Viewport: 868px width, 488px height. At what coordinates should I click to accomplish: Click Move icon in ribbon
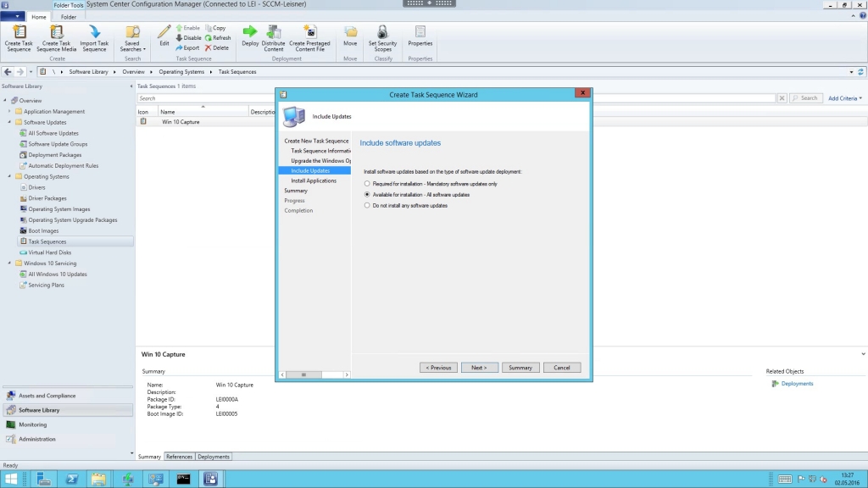coord(350,36)
